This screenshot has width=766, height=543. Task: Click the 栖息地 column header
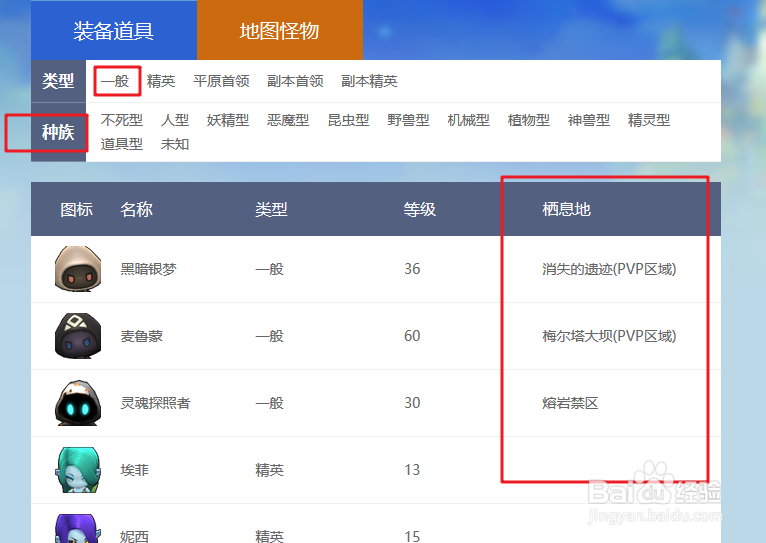tap(567, 209)
